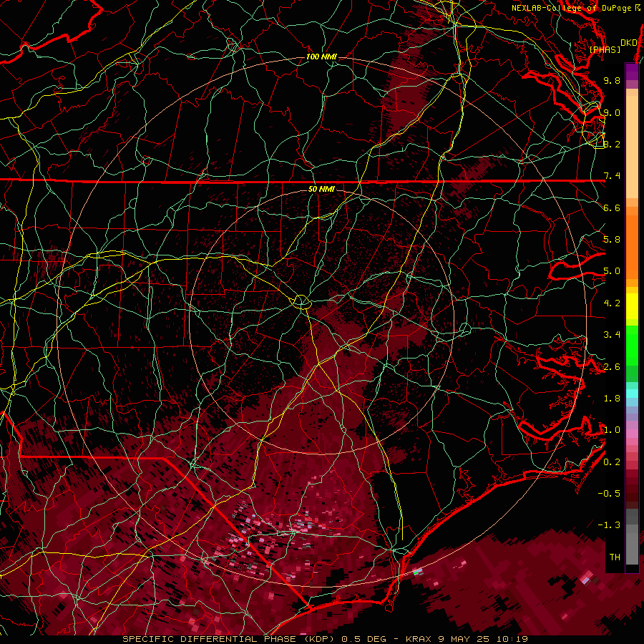The image size is (644, 644).
Task: Click the gray segment of the color bar
Action: tap(632, 545)
